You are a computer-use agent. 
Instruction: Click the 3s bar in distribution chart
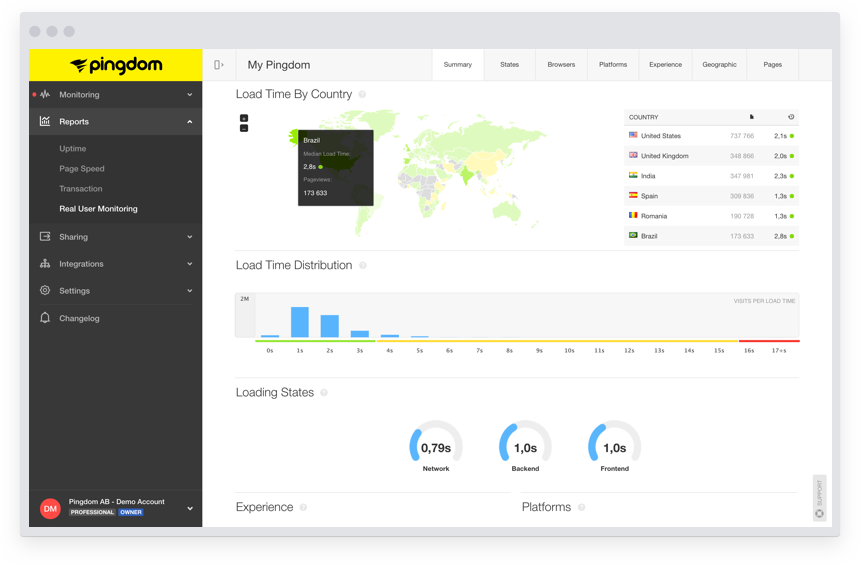click(360, 334)
